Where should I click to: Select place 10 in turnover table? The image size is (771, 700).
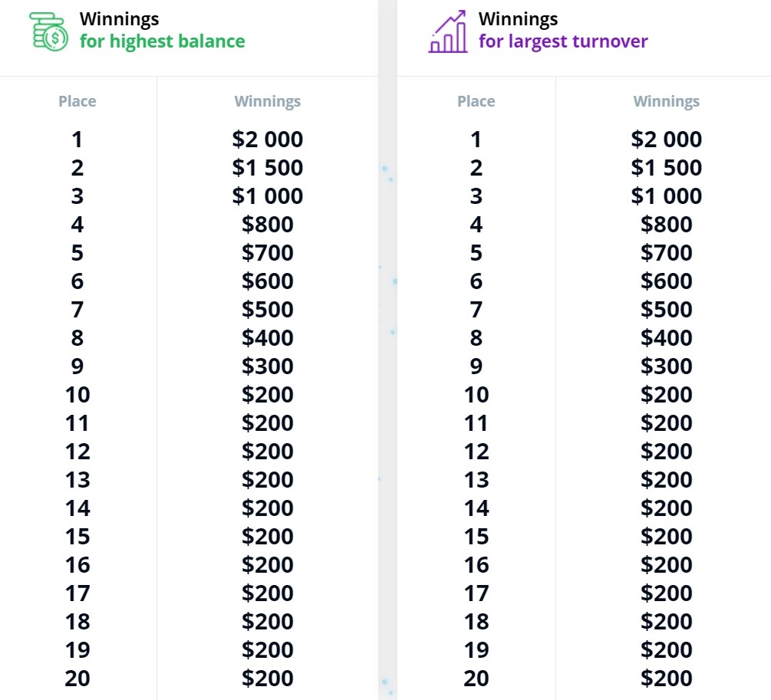pyautogui.click(x=476, y=395)
